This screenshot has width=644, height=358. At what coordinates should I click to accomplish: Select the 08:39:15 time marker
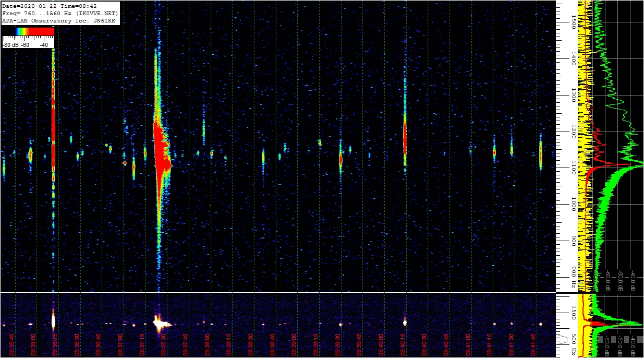[x=316, y=344]
